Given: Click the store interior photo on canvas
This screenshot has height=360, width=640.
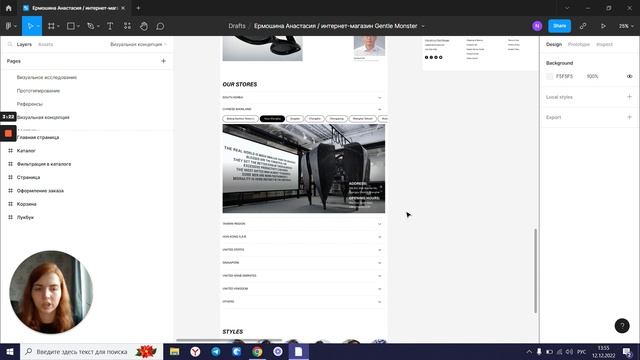Looking at the screenshot, I should [303, 169].
